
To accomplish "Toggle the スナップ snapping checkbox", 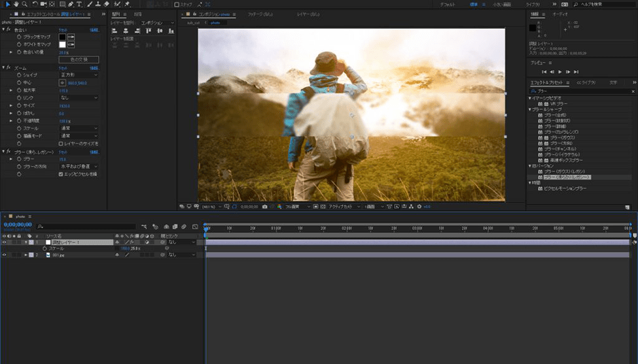I will pos(177,5).
